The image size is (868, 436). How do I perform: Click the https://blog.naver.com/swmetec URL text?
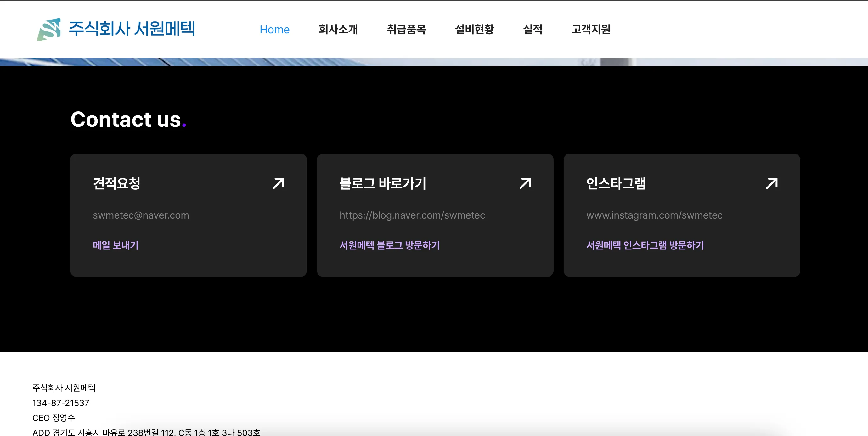point(412,215)
